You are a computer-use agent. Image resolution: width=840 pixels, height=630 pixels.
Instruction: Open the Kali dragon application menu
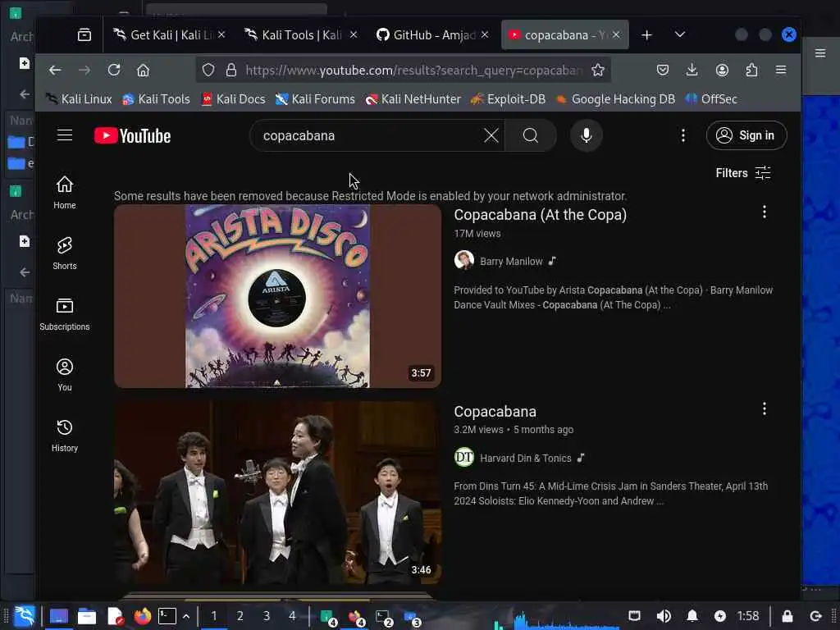(25, 616)
